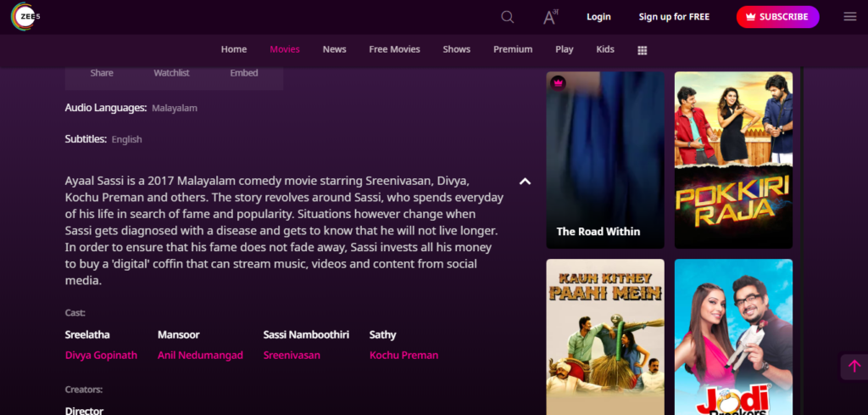Click the Subtitles: label
This screenshot has width=868, height=415.
coord(86,138)
